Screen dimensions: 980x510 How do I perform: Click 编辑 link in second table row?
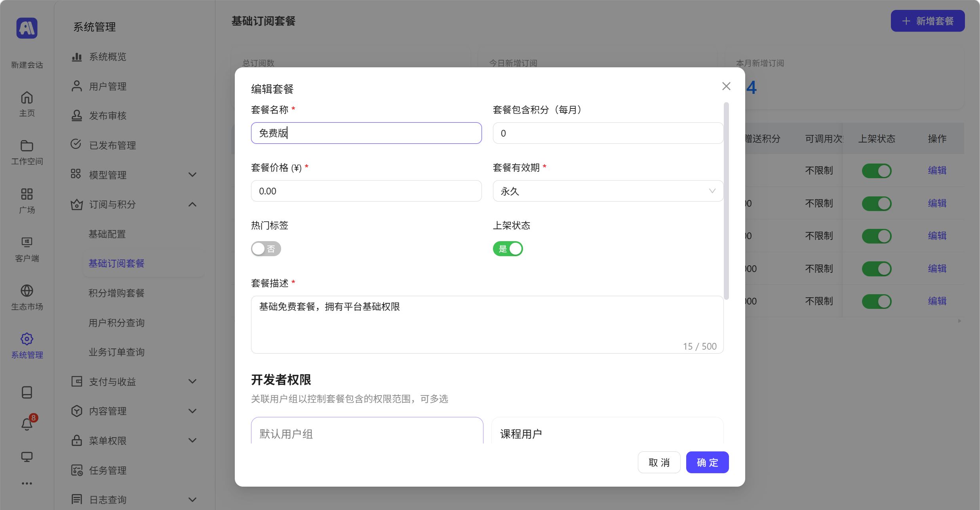937,204
